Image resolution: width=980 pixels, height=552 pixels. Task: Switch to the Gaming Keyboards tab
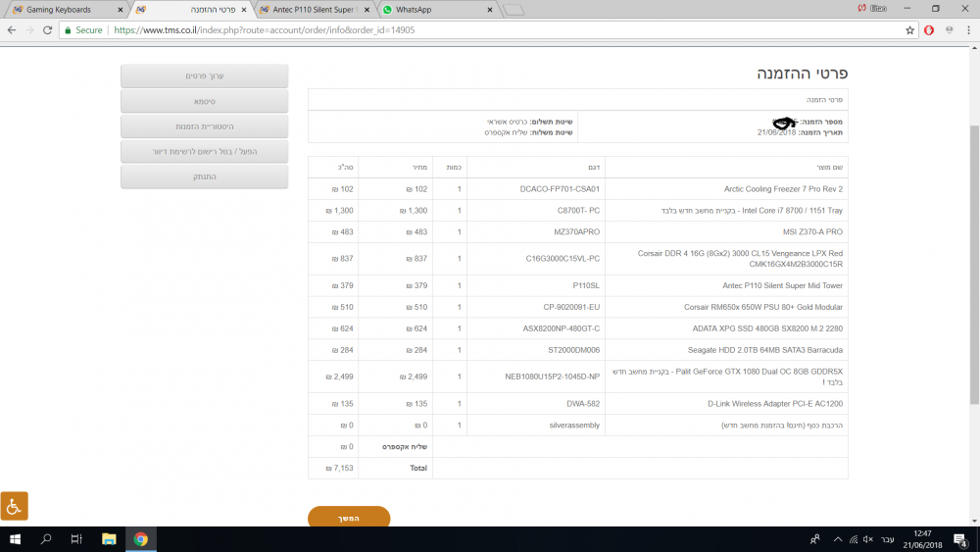(x=65, y=10)
